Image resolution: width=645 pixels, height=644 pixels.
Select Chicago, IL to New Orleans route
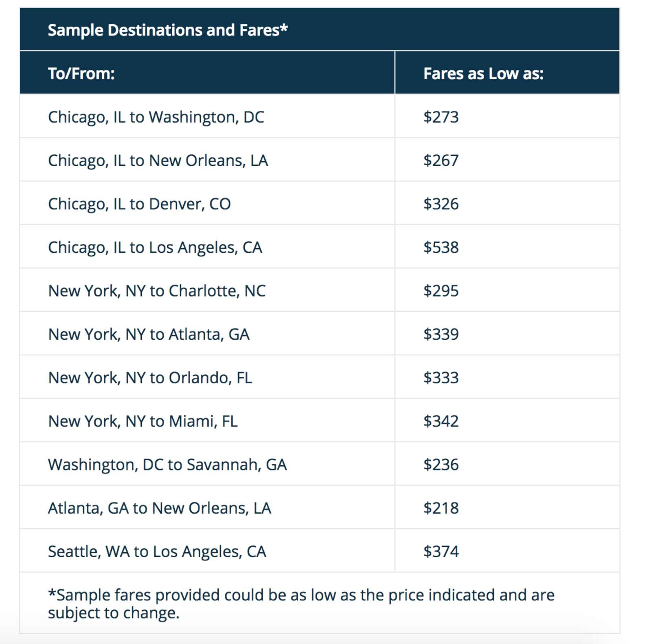[158, 160]
